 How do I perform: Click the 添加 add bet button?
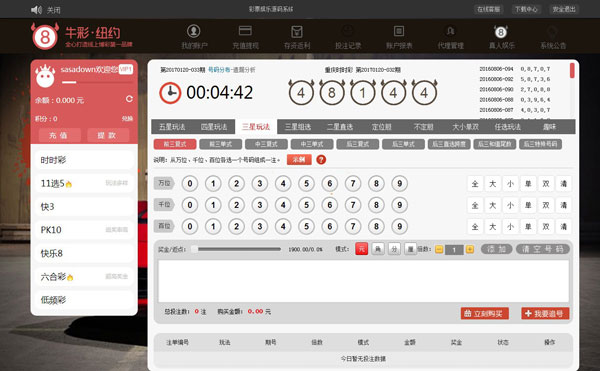click(x=496, y=249)
